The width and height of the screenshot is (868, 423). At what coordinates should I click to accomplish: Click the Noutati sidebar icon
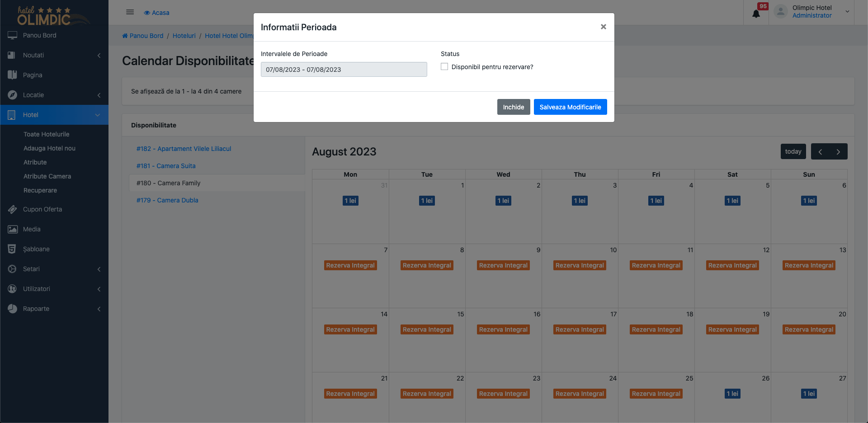[x=12, y=55]
